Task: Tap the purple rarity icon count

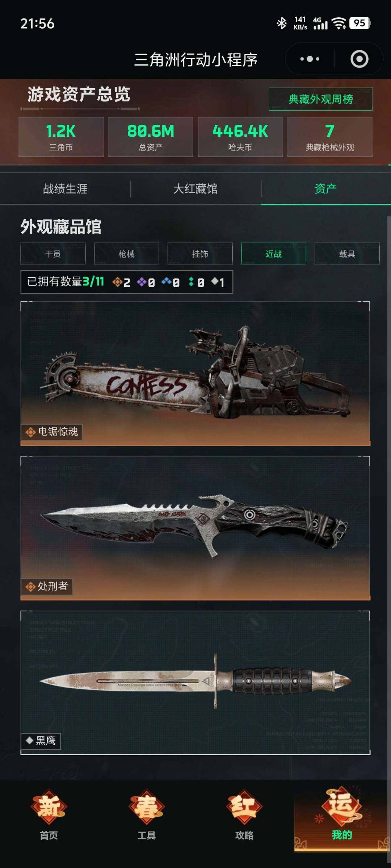Action: (x=146, y=282)
